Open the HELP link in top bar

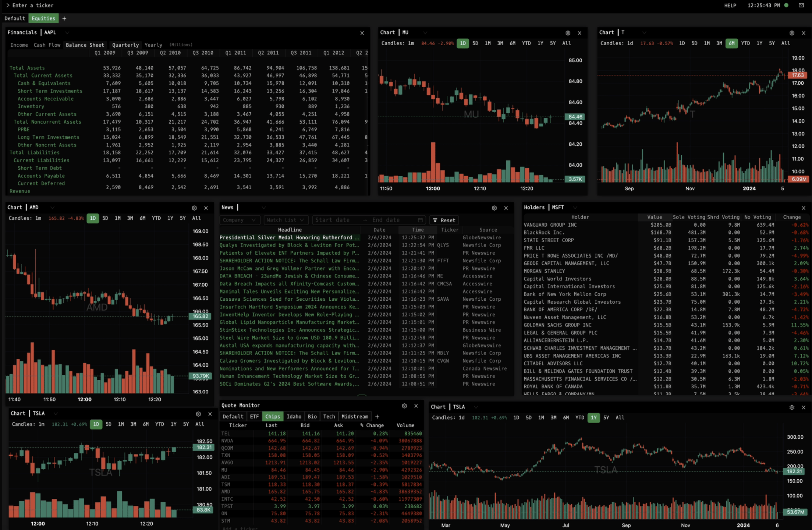click(730, 6)
